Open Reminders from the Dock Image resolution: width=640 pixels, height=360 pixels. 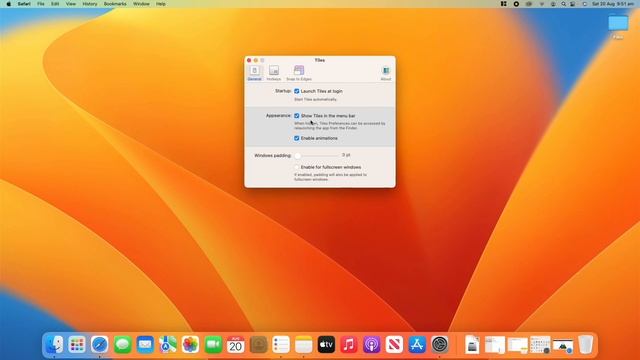(281, 345)
